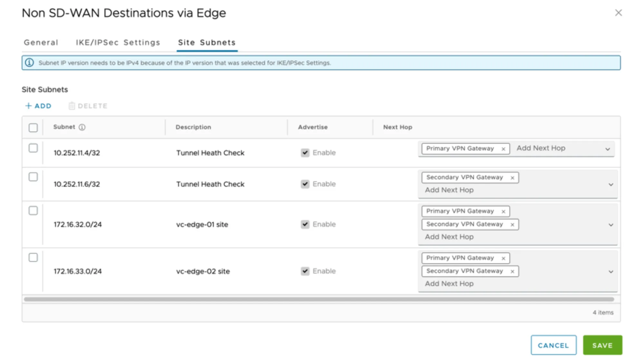Toggle the select-all checkbox in table header
644x359 pixels.
point(33,128)
